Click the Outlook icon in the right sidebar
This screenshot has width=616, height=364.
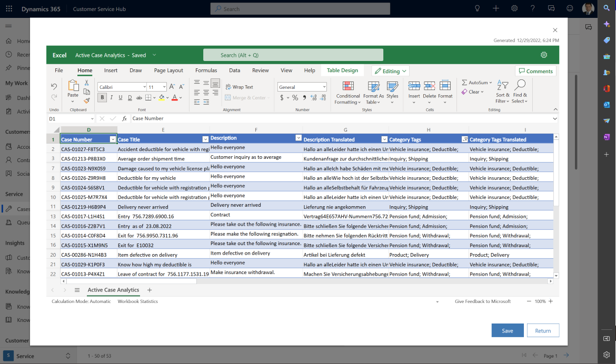(x=607, y=105)
